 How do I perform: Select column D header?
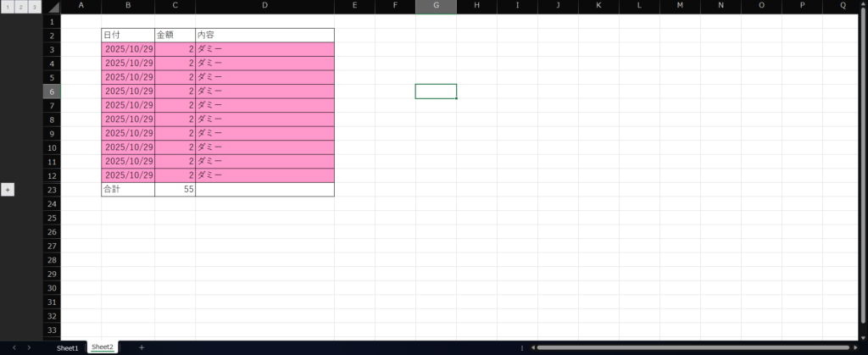click(x=264, y=7)
